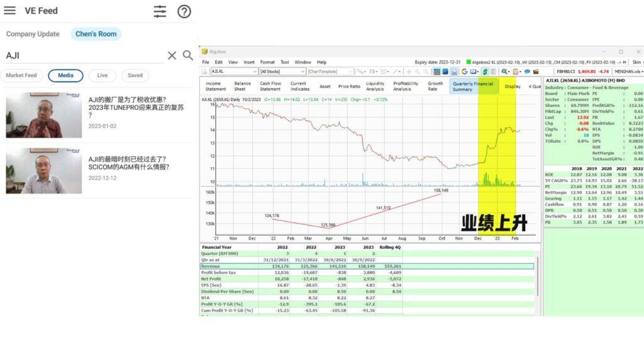
Task: Click the new document icon in Algobox toolbar
Action: coord(204,72)
